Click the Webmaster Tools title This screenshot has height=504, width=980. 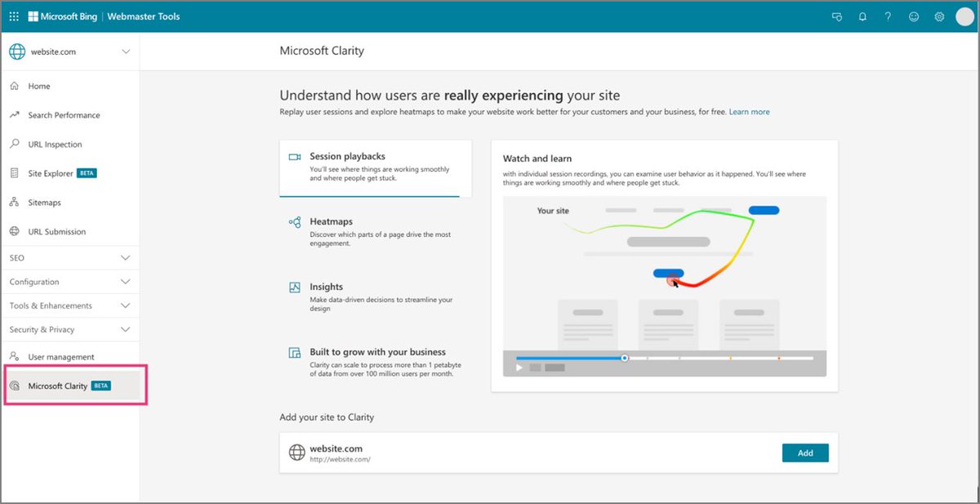145,16
